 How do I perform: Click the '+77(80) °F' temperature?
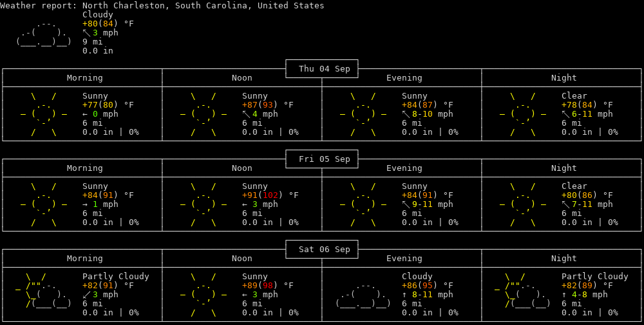click(x=108, y=105)
